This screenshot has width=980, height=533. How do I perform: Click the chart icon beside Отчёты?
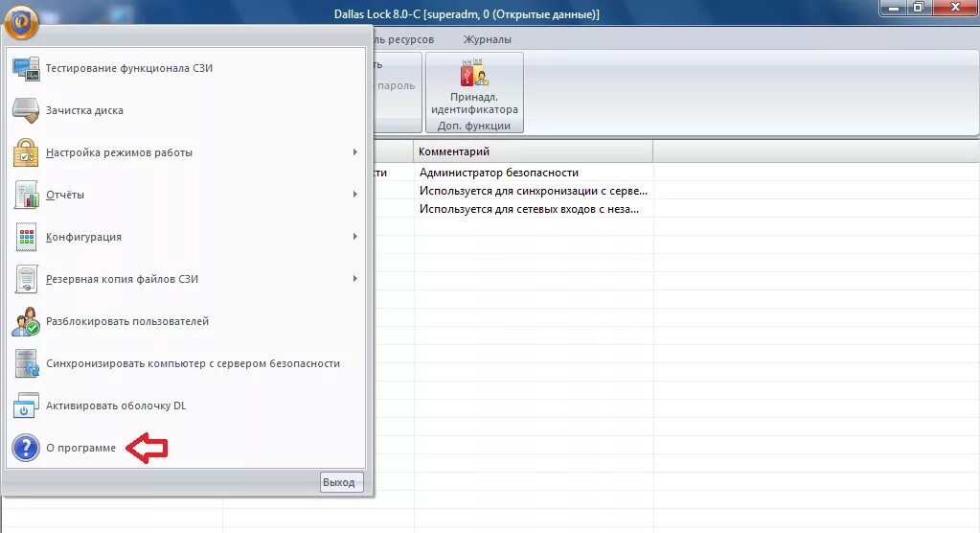click(26, 195)
